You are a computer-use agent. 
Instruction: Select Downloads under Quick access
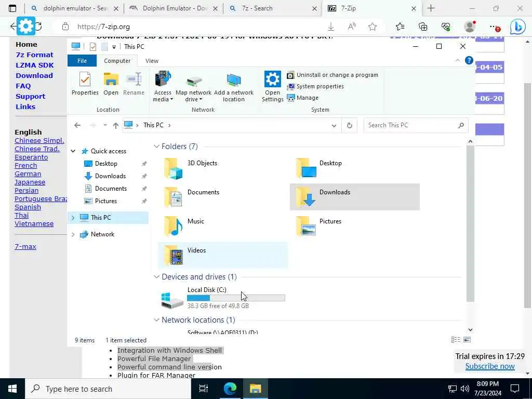click(x=110, y=176)
